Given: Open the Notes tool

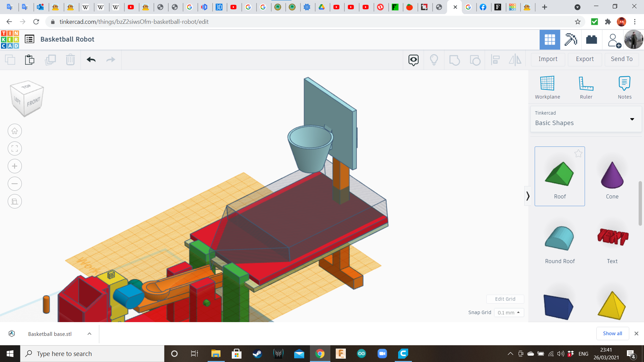Looking at the screenshot, I should (x=625, y=87).
